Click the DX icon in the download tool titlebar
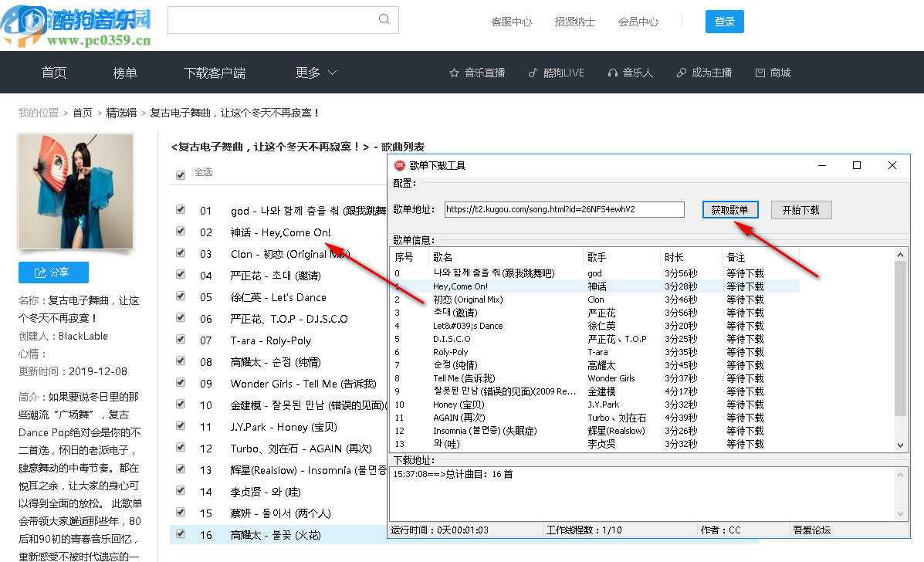The height and width of the screenshot is (562, 924). point(400,164)
